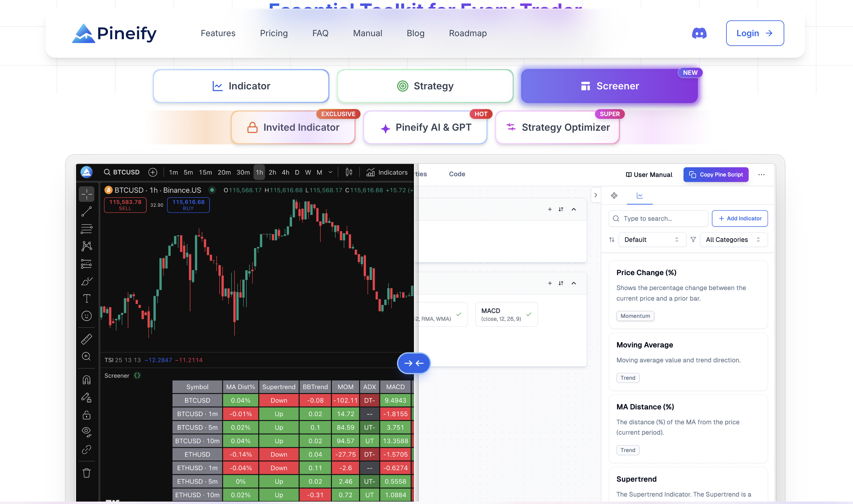Viewport: 853px width, 504px height.
Task: Open the All Categories filter dropdown
Action: coord(733,240)
